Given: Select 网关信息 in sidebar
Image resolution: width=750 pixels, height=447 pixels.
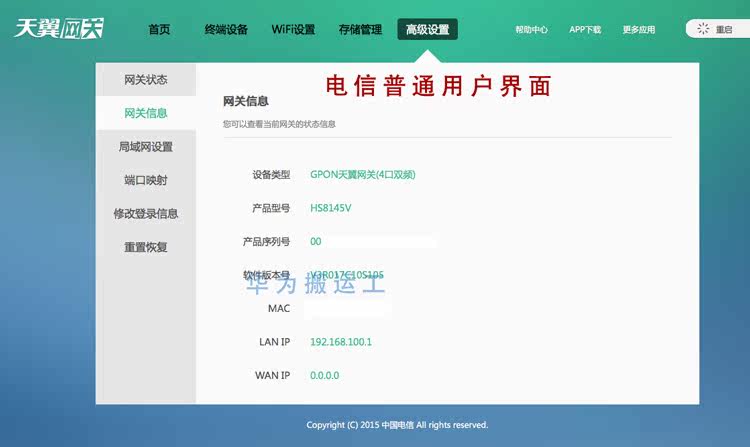Looking at the screenshot, I should click(146, 113).
